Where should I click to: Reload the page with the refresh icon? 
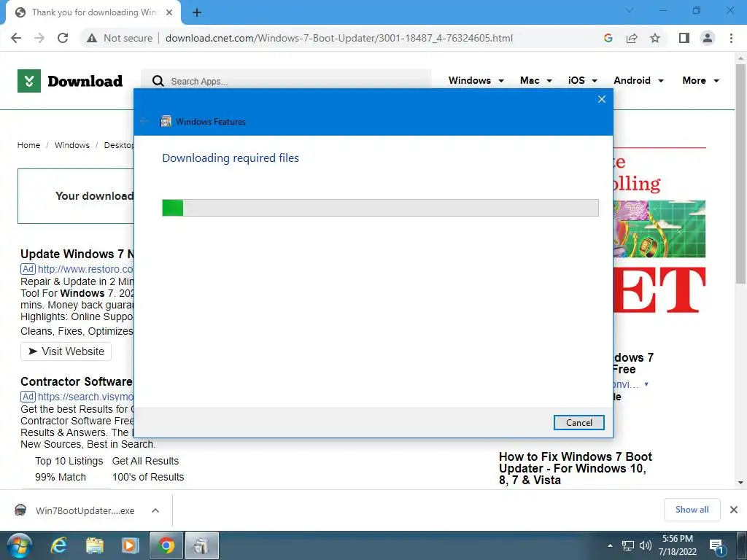click(63, 38)
